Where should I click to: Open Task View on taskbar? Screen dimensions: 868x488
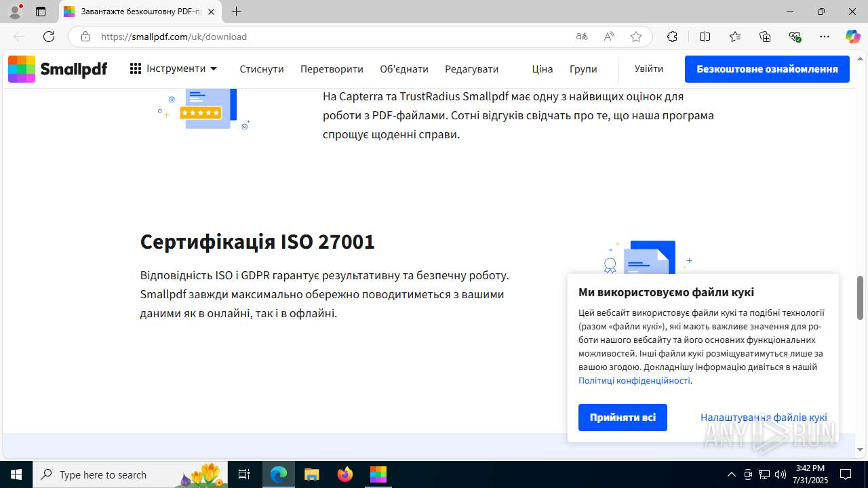tap(244, 474)
